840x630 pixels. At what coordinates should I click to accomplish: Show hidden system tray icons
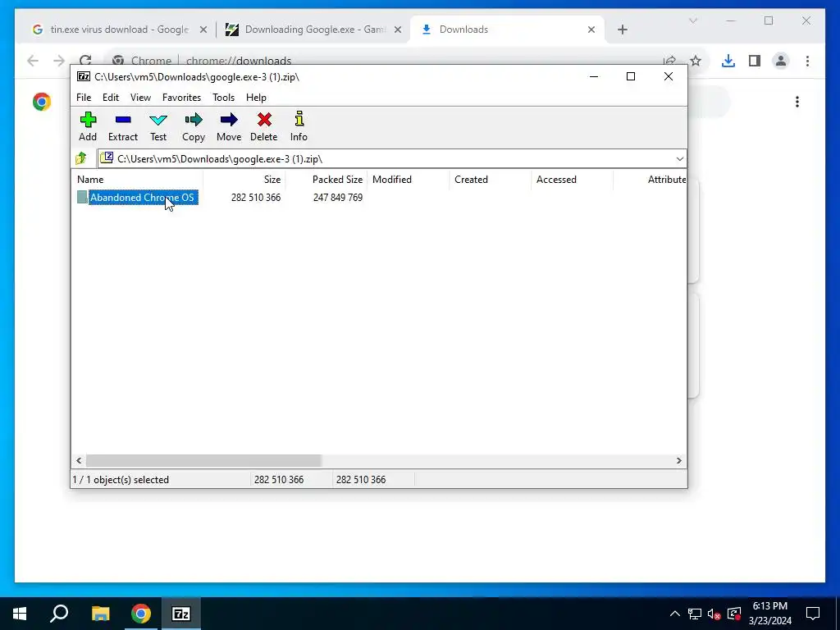coord(675,614)
